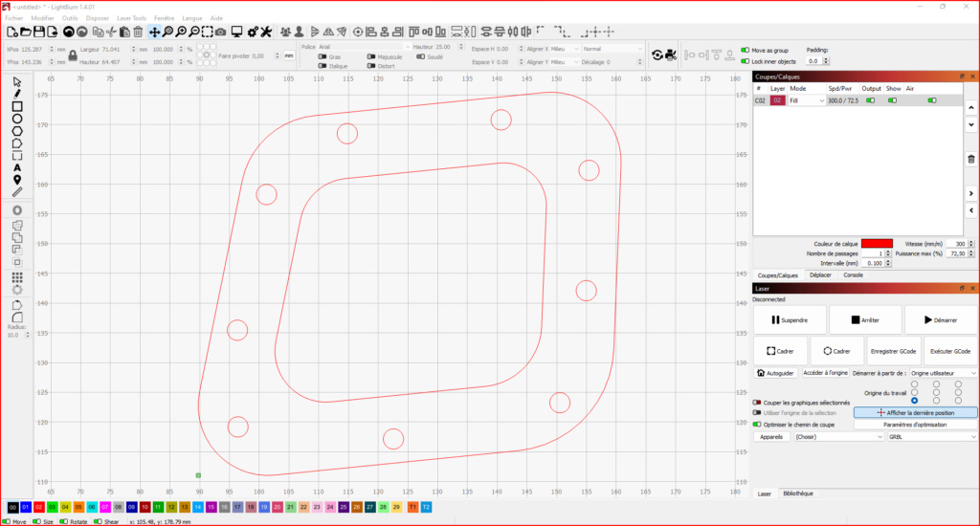Click Afficher la dernière position button

[x=915, y=413]
